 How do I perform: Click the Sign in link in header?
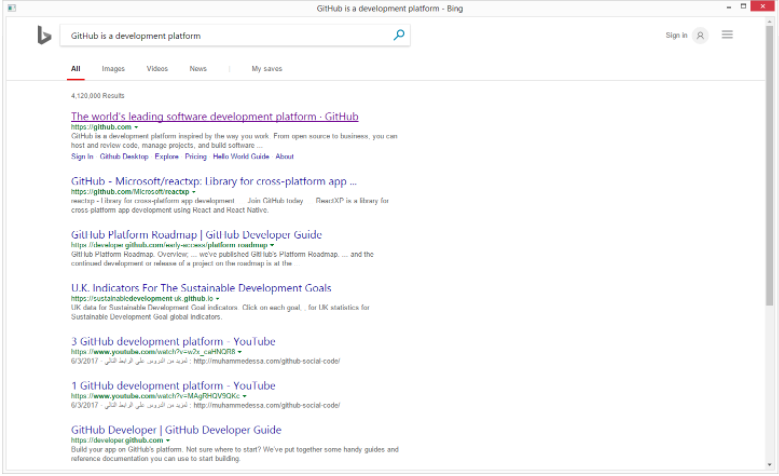(x=676, y=35)
